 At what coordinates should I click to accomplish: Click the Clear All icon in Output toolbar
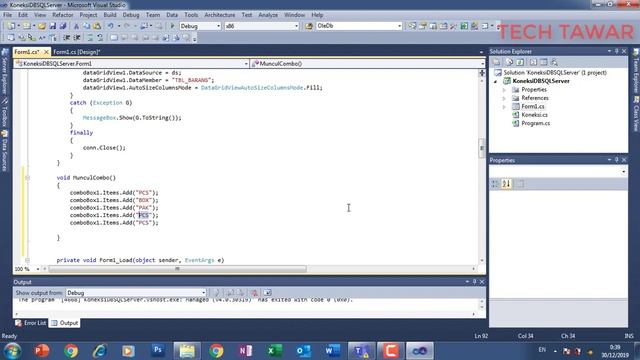(254, 293)
